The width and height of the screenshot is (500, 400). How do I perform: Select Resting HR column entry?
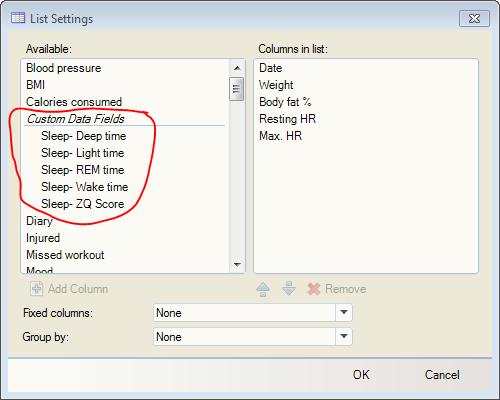pyautogui.click(x=287, y=119)
